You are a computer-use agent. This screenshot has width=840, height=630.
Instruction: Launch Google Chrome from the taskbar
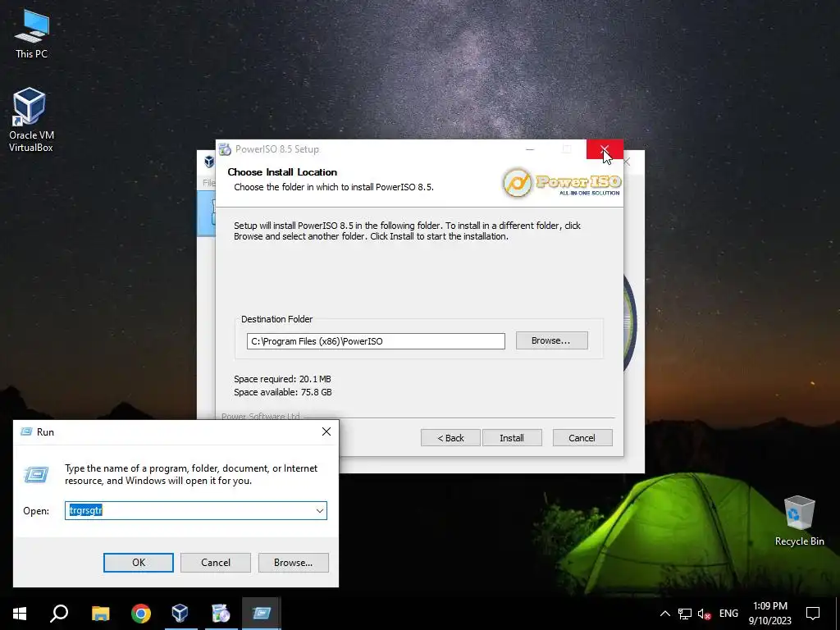pyautogui.click(x=141, y=614)
